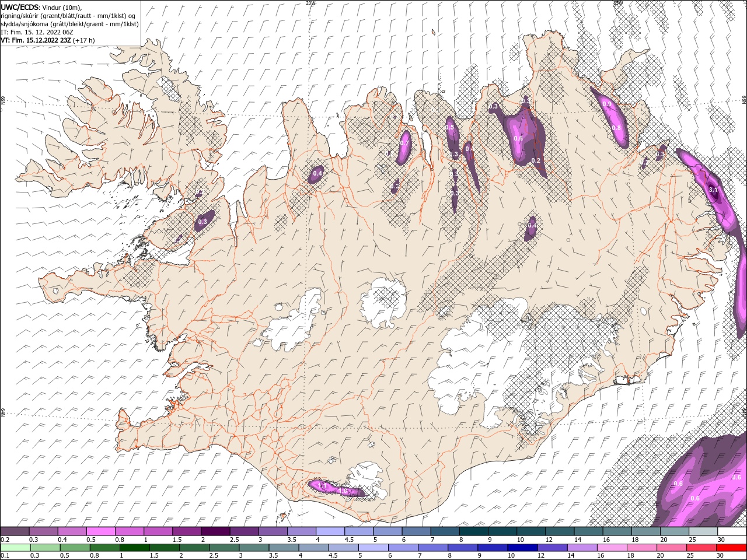Click the 0.2 label under the upper legend row

click(x=5, y=540)
